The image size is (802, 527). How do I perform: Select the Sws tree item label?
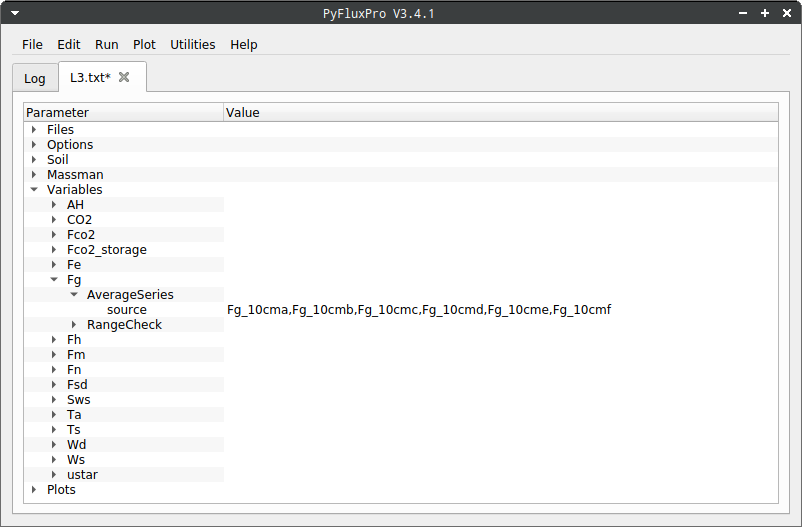click(x=78, y=400)
